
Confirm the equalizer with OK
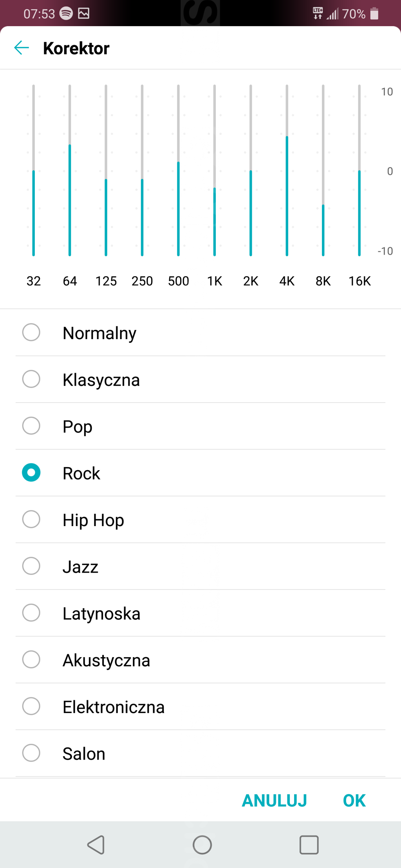[354, 800]
